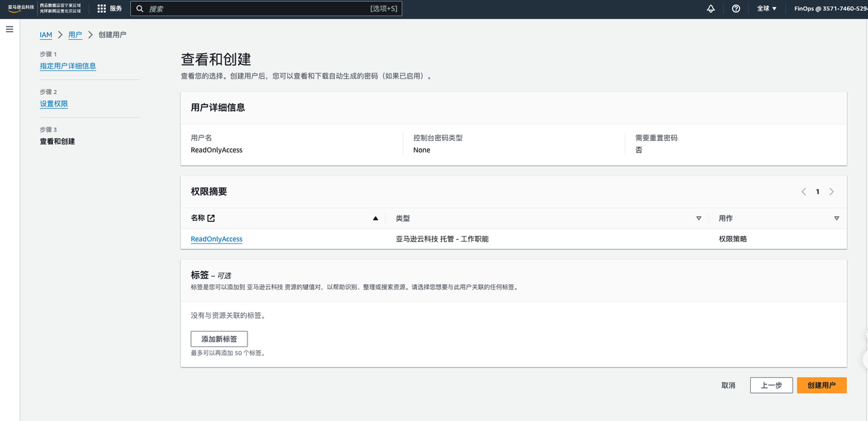The width and height of the screenshot is (868, 421).
Task: Click the services grid icon
Action: 102,9
